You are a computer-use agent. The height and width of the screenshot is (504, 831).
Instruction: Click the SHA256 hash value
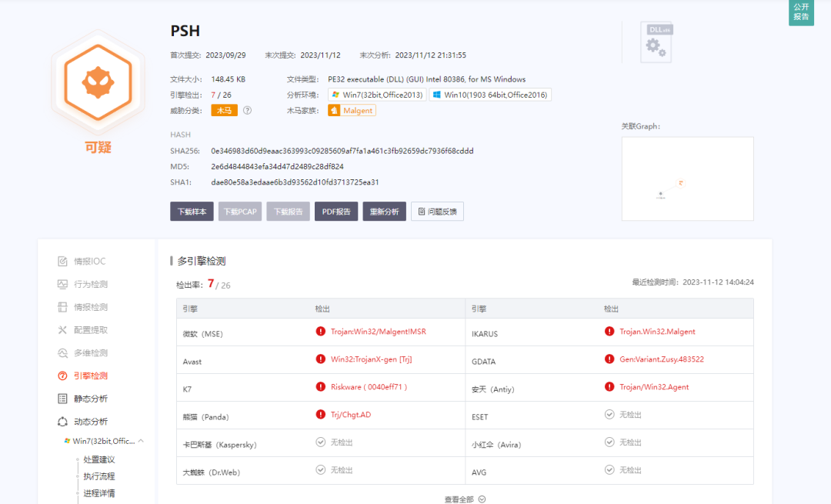click(342, 151)
